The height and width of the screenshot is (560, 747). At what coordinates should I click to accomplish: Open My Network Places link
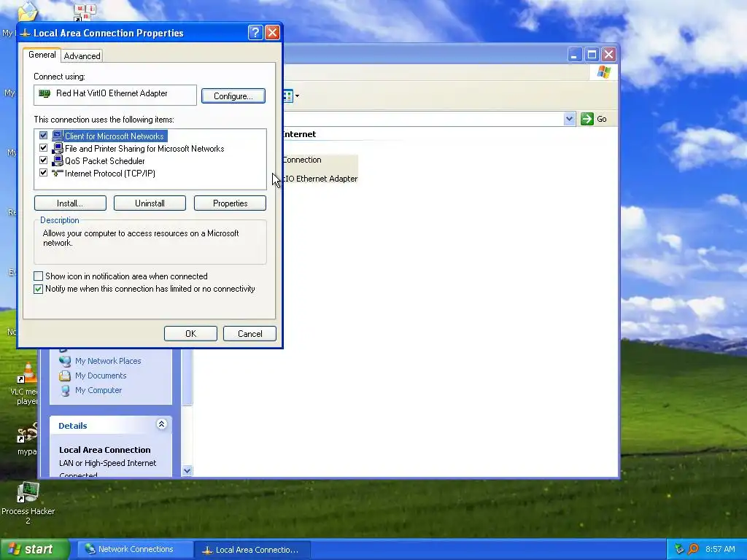[108, 361]
